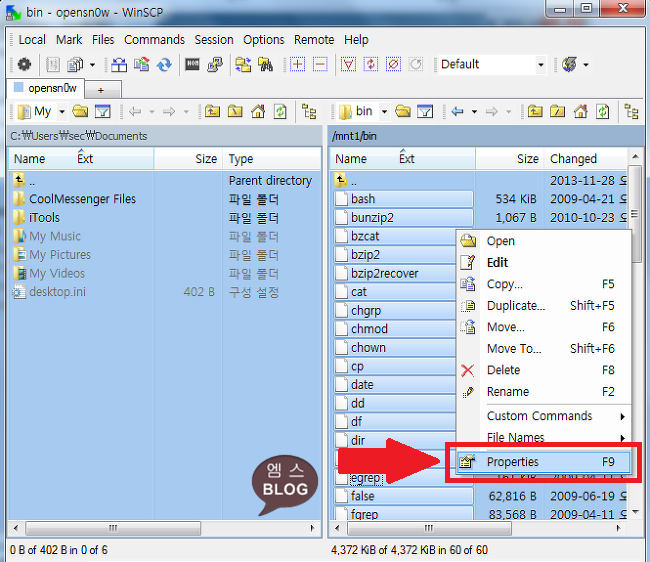Open the Local menu
The height and width of the screenshot is (562, 650).
[x=32, y=40]
